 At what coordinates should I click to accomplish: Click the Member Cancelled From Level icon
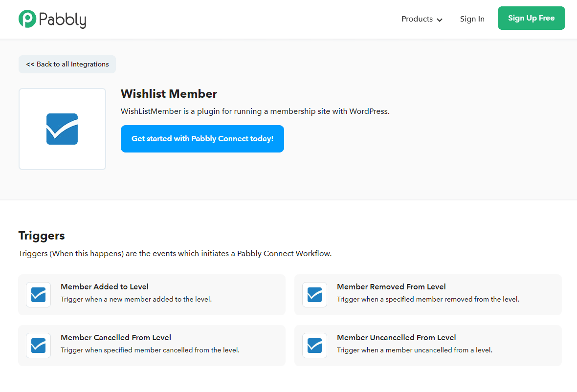click(38, 345)
